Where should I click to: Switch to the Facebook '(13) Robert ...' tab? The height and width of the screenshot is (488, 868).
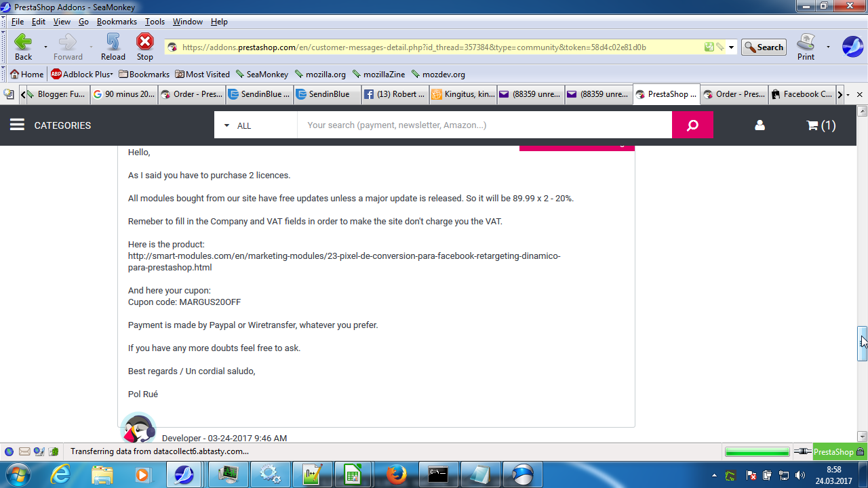(395, 95)
